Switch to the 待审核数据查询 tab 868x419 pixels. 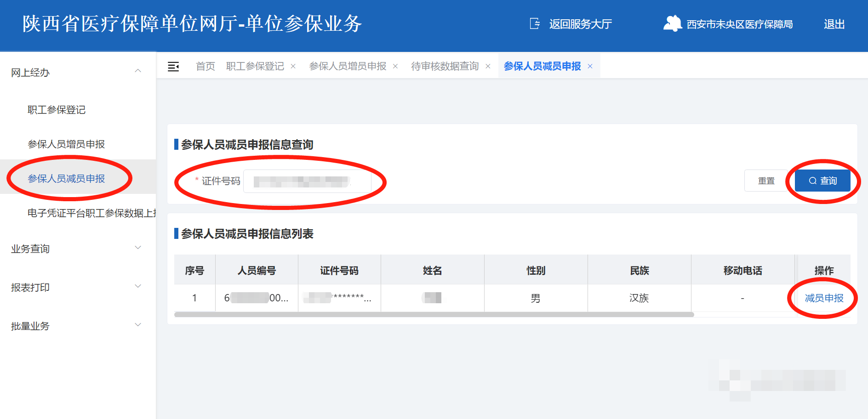(x=445, y=67)
